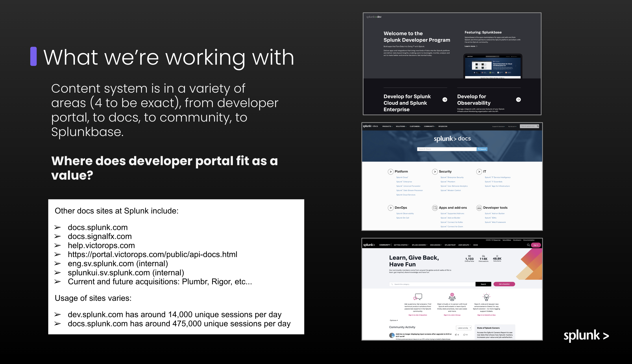
Task: Click Security circle arrow icon in docs
Action: tap(435, 172)
